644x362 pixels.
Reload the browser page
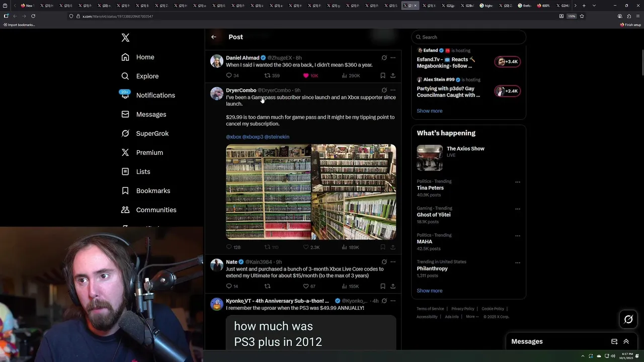point(33,16)
